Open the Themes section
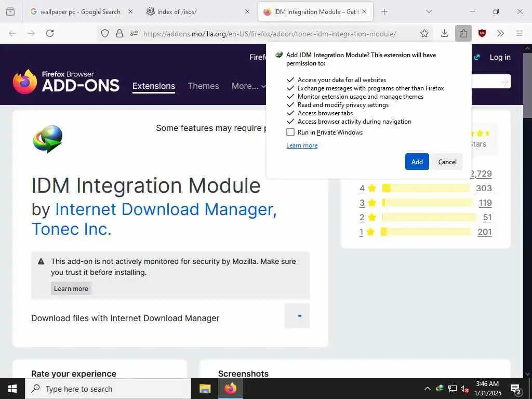Viewport: 532px width, 399px height. [x=203, y=86]
